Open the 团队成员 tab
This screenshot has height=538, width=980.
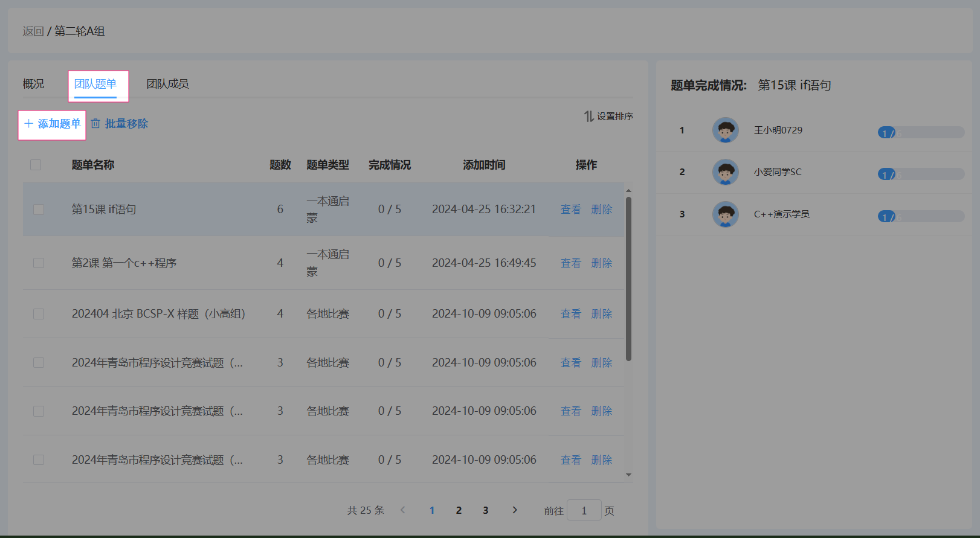(167, 84)
